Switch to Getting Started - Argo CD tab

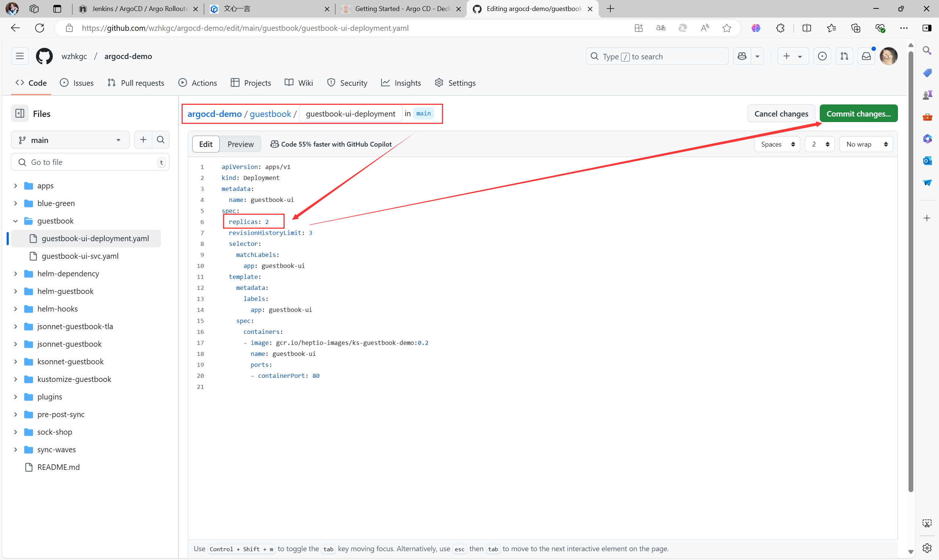point(401,9)
